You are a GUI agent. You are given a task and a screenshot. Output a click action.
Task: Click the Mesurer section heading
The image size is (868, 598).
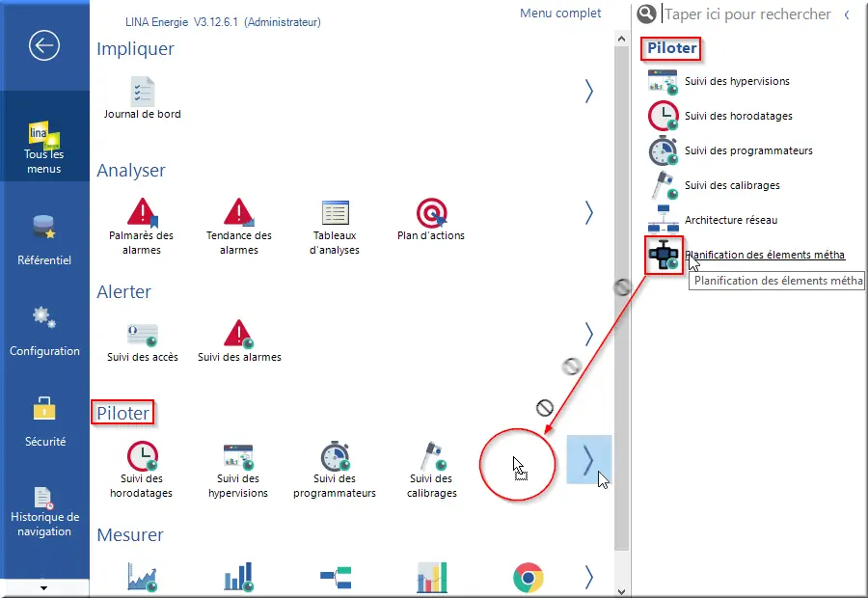[130, 535]
